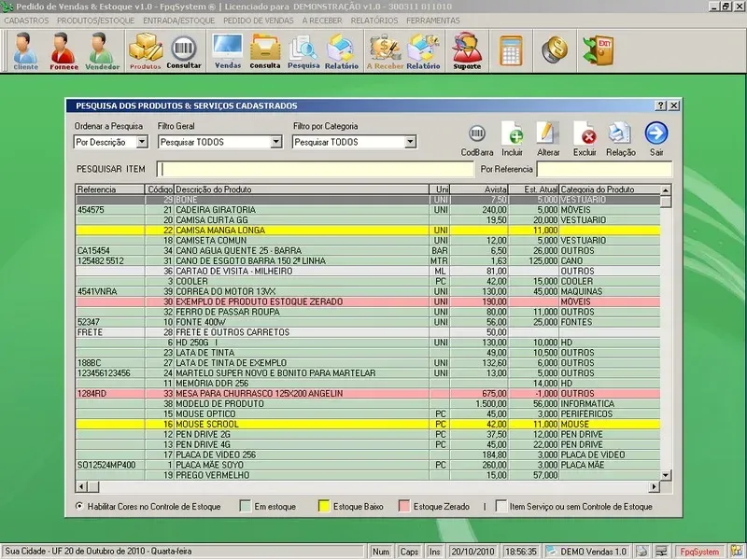Screen dimensions: 747x560
Task: Expand the Filtro por Categoria dropdown
Action: pyautogui.click(x=410, y=143)
